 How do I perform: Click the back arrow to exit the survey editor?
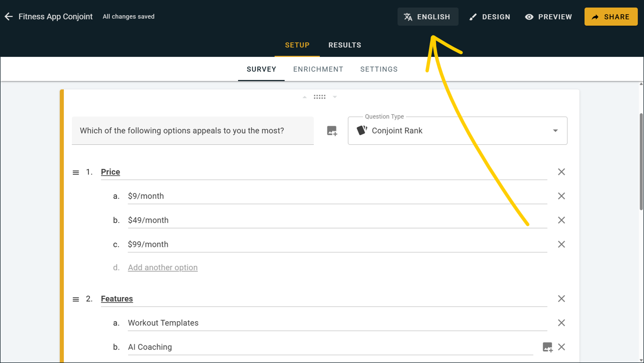[x=9, y=16]
